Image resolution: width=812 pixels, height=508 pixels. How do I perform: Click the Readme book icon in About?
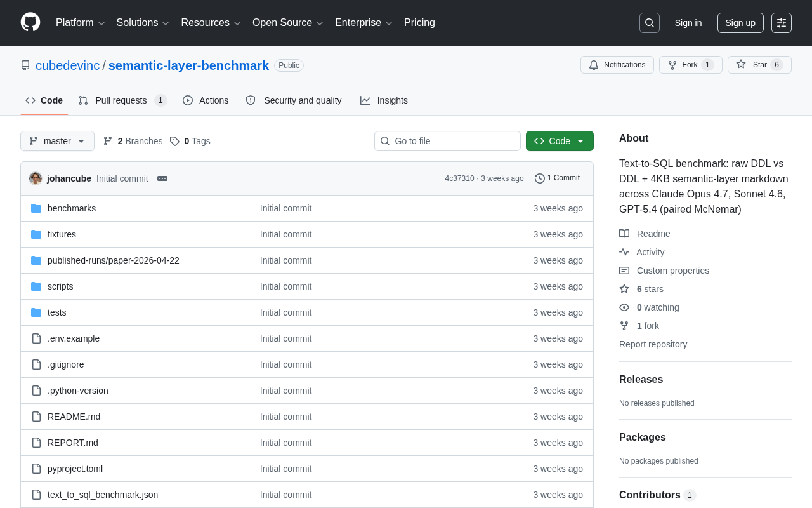coord(624,234)
